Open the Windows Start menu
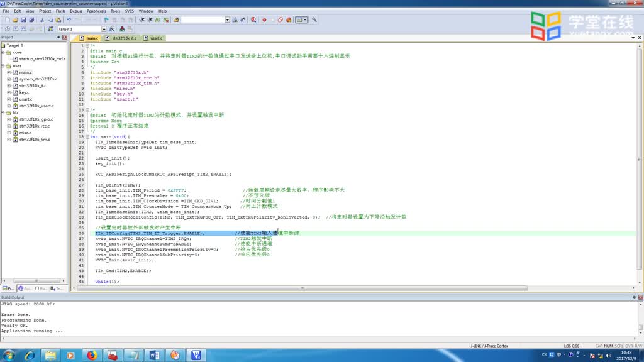This screenshot has height=362, width=644. click(9, 355)
